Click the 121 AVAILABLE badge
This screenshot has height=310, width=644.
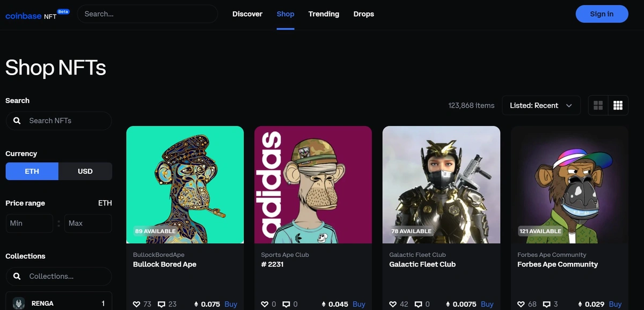pyautogui.click(x=540, y=231)
